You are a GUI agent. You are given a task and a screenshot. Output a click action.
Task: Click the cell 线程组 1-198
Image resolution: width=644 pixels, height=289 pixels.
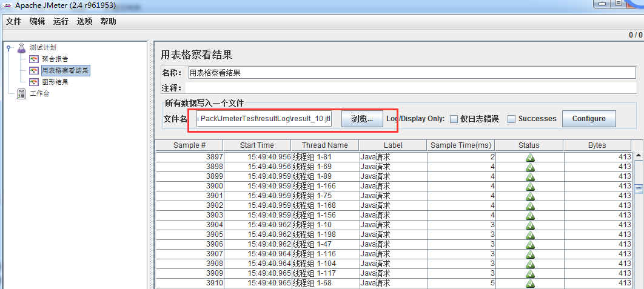325,234
